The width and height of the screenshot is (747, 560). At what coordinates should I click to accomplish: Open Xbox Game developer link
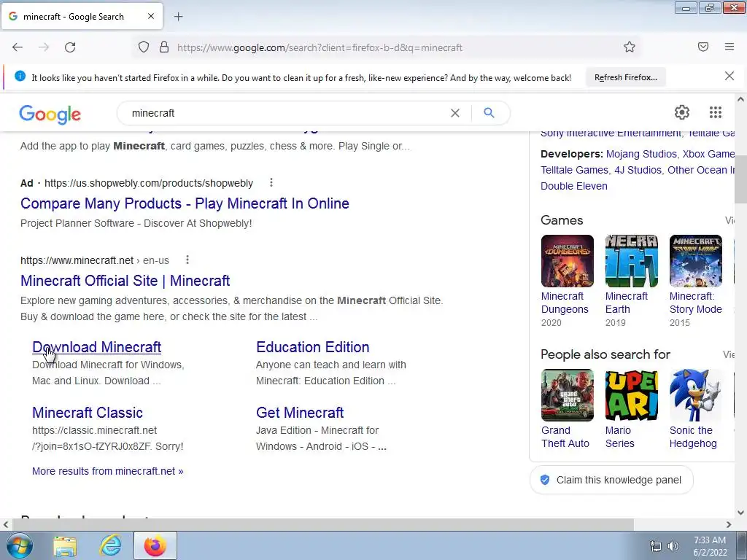pyautogui.click(x=708, y=154)
